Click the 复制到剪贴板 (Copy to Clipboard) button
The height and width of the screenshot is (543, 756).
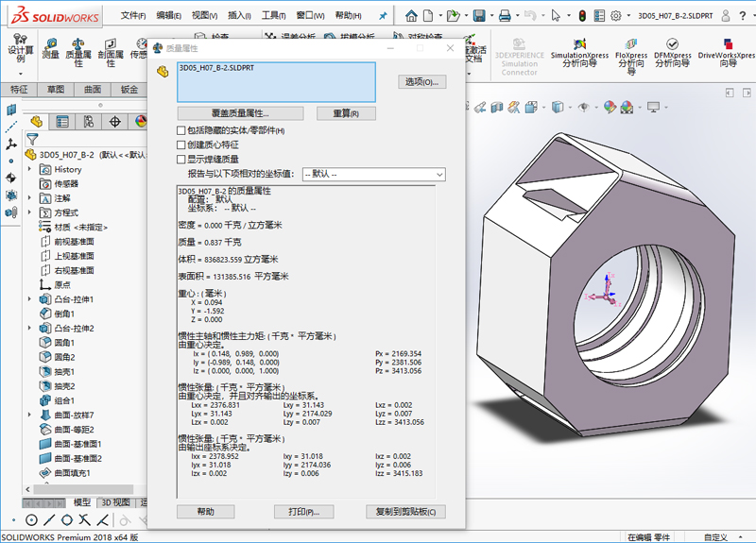click(404, 512)
